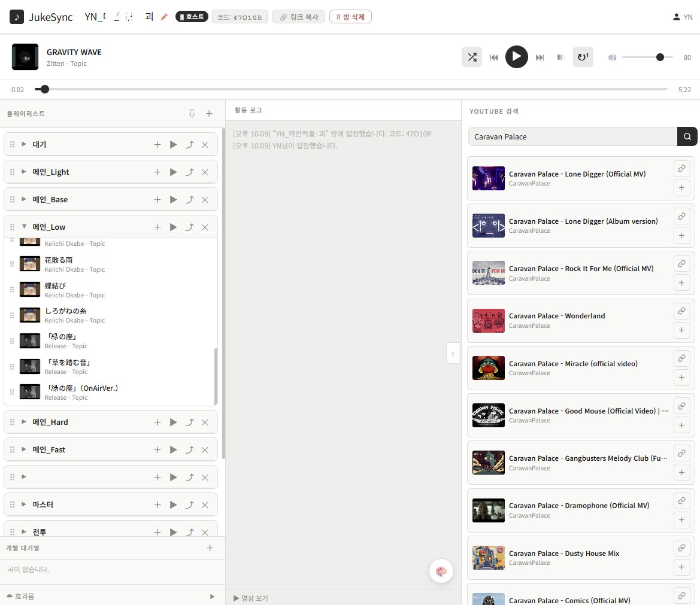The height and width of the screenshot is (605, 700).
Task: Click the YouTube search magnifier button
Action: tap(687, 136)
